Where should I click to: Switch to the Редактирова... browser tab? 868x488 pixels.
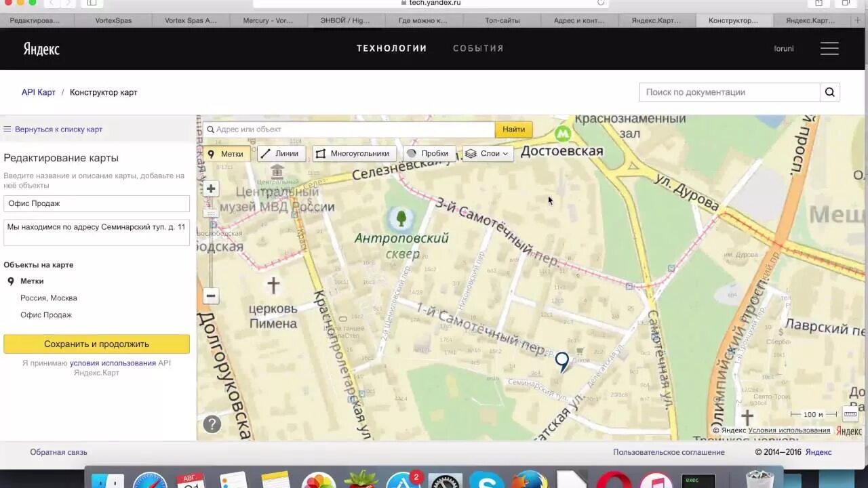click(35, 20)
